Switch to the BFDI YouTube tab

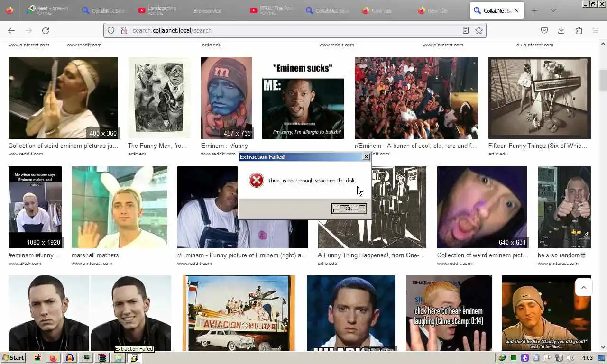pyautogui.click(x=272, y=10)
